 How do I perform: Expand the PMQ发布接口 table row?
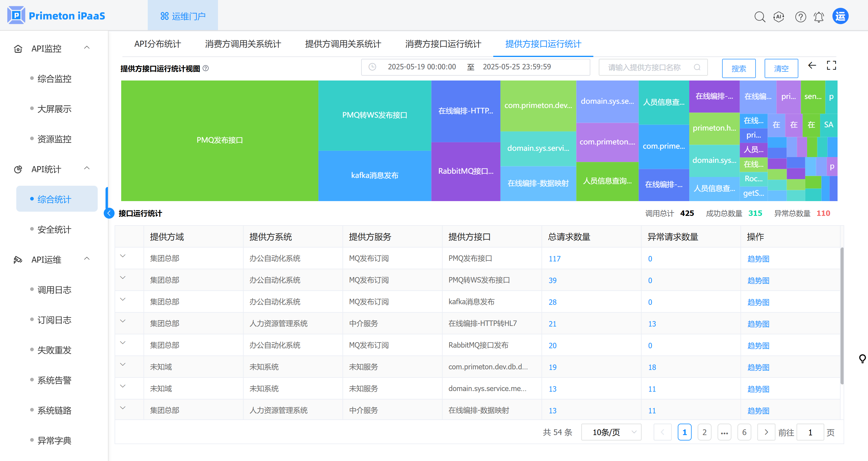click(x=123, y=256)
